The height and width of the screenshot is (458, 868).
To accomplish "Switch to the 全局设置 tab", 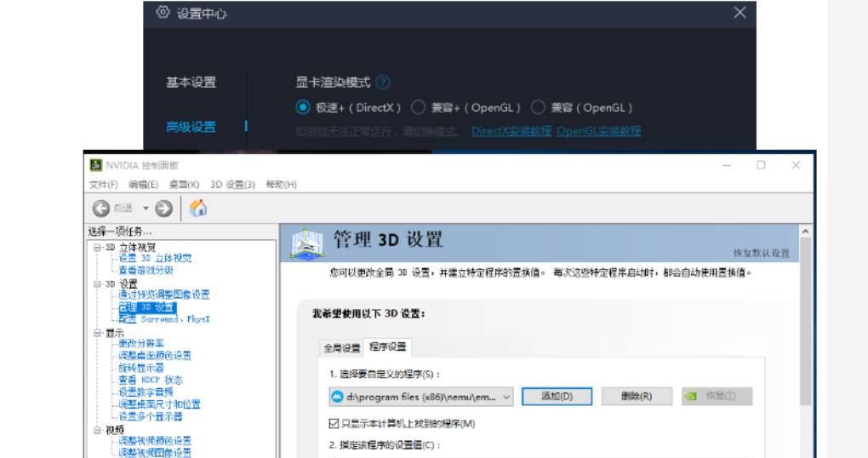I will click(x=341, y=348).
